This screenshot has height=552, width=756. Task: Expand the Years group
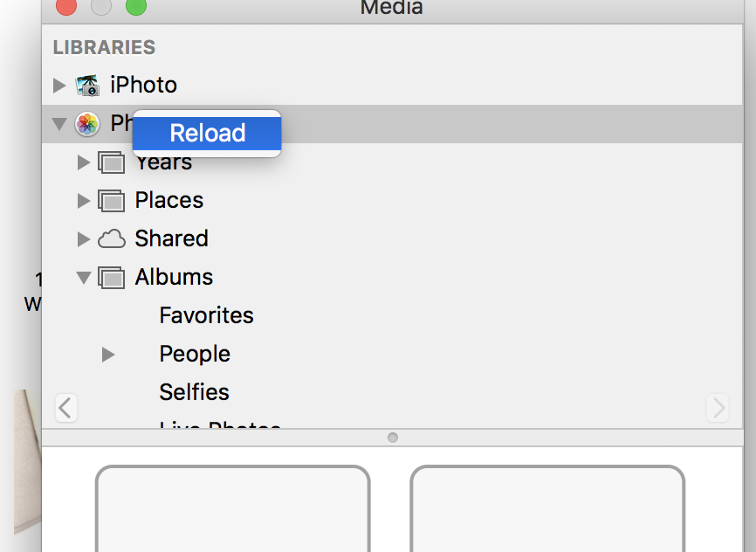point(84,162)
